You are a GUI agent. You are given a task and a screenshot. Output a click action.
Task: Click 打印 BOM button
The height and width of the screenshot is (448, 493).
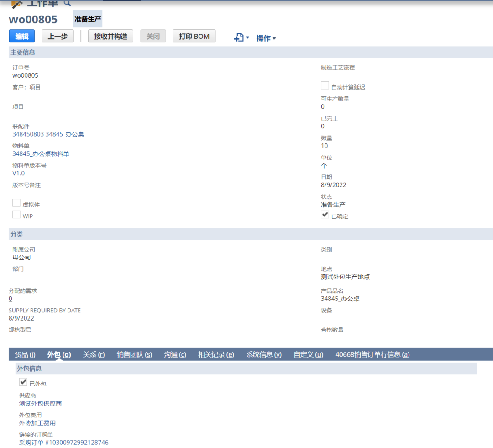click(194, 36)
